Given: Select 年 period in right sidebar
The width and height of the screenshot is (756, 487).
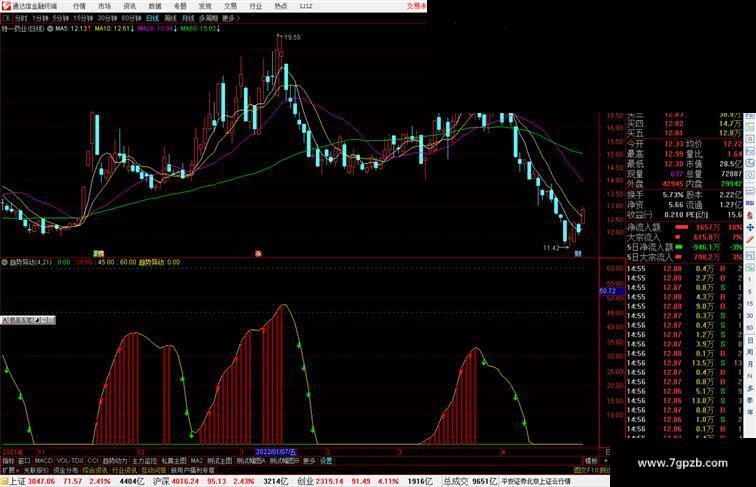Looking at the screenshot, I should pyautogui.click(x=750, y=412).
